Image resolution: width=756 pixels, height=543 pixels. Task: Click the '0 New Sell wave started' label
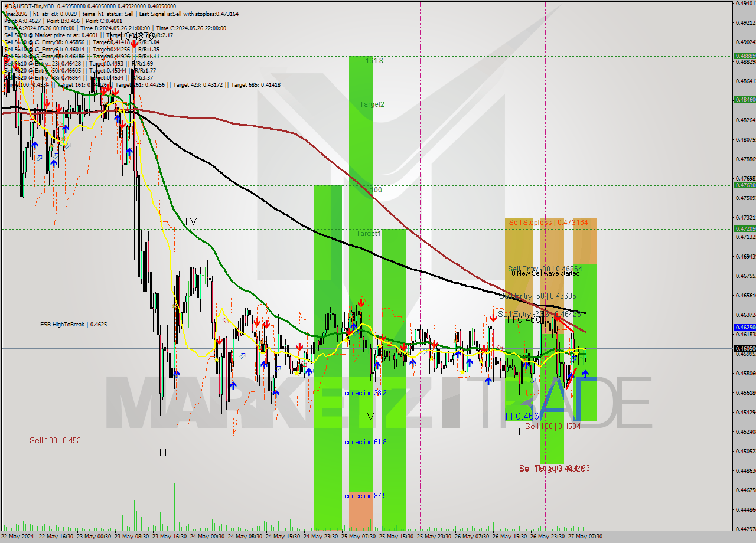tap(545, 273)
